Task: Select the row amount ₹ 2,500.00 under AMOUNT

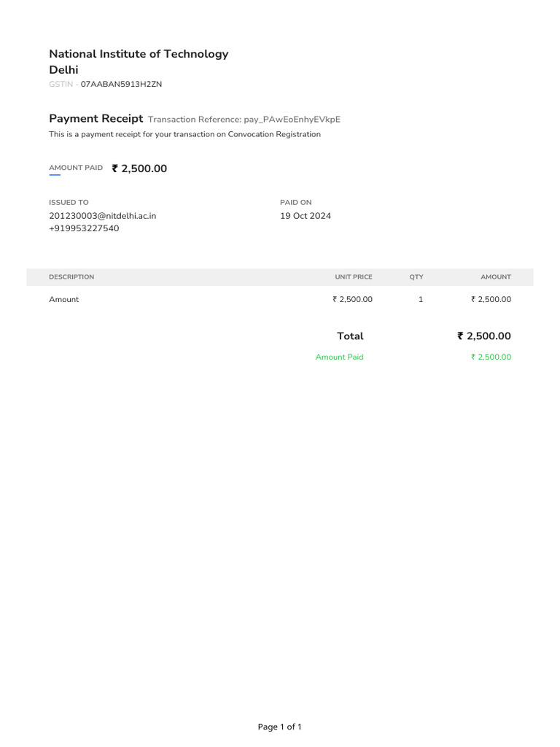Action: point(491,299)
